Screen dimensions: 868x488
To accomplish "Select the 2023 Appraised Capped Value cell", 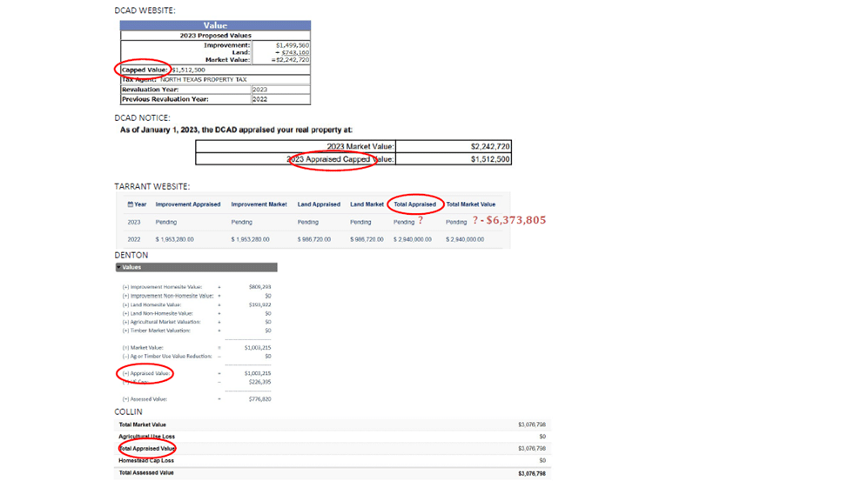I will 340,159.
